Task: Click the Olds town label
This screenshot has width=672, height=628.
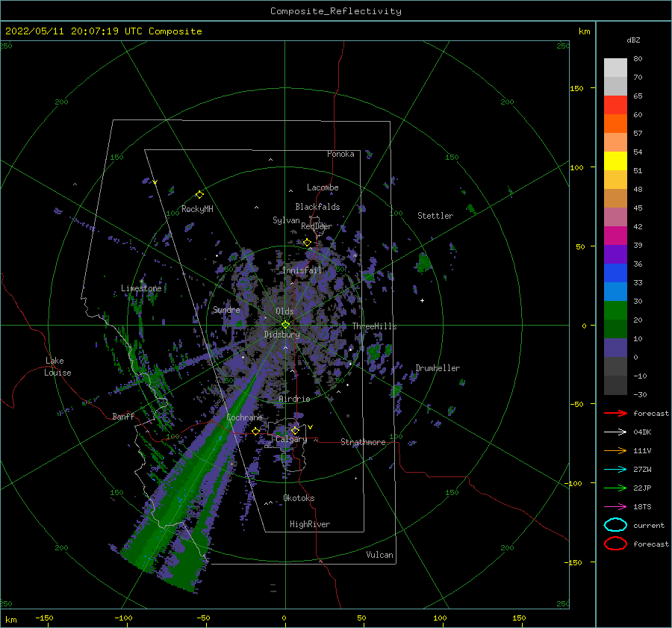Action: 284,311
